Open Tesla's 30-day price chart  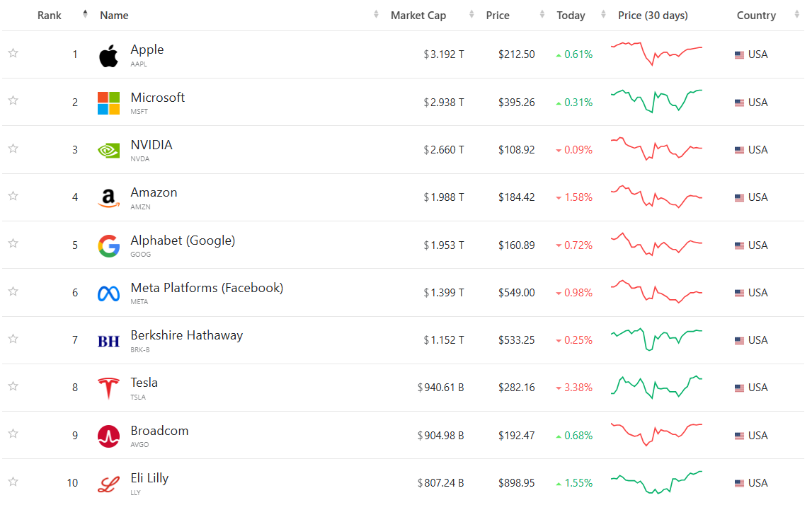click(657, 387)
